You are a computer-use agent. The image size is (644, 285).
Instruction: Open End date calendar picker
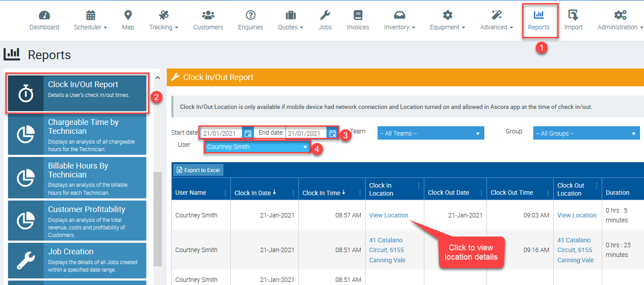333,133
